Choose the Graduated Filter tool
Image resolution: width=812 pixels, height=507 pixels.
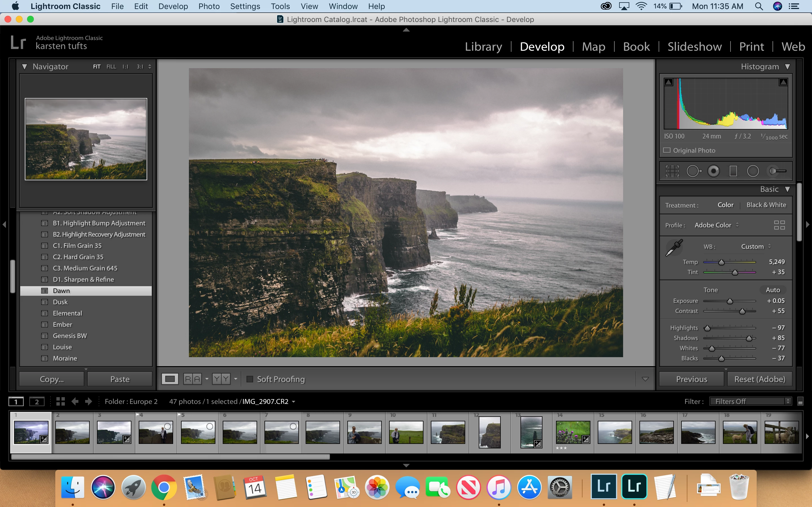[733, 171]
